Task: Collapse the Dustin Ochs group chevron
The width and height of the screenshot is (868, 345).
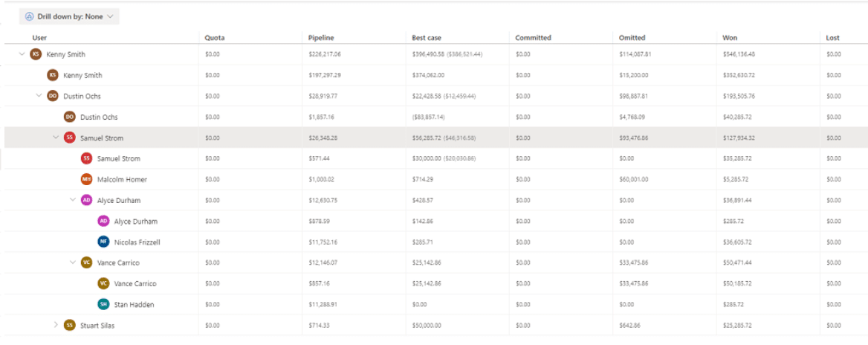Action: pos(39,96)
